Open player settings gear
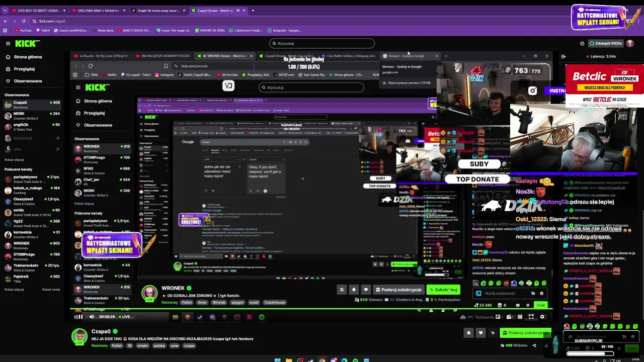The width and height of the screenshot is (644, 362). point(542,317)
